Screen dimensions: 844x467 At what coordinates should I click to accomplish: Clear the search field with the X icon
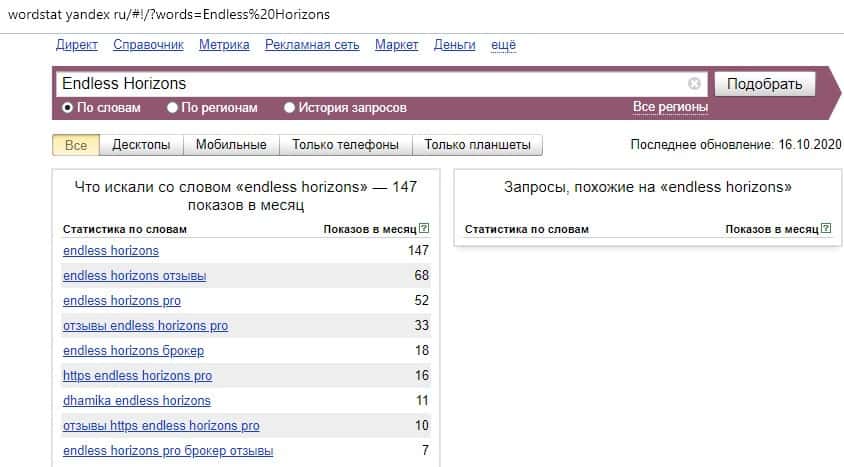(x=695, y=84)
